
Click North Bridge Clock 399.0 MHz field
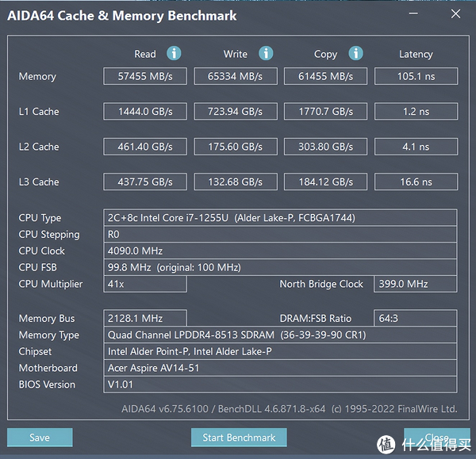[x=415, y=284]
